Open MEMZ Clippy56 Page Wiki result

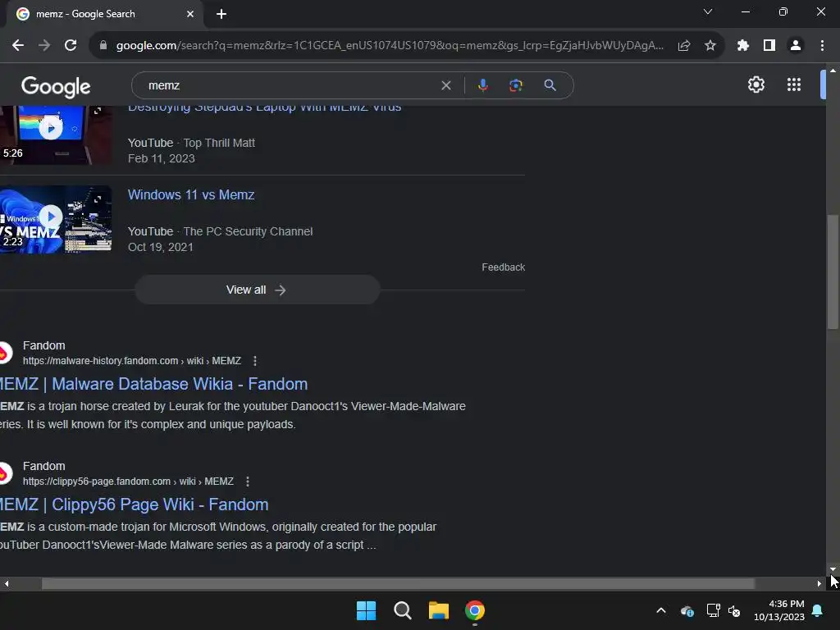[134, 504]
